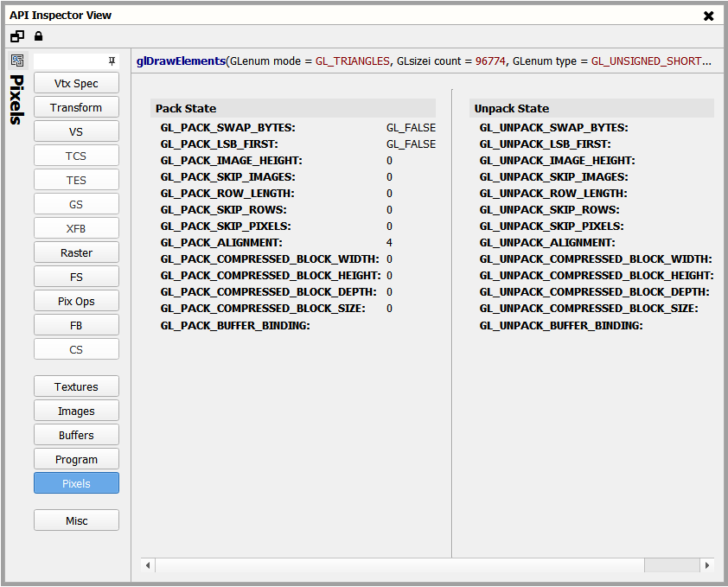Select the FB framebuffer page
Screen dimensions: 728x587
click(x=76, y=325)
